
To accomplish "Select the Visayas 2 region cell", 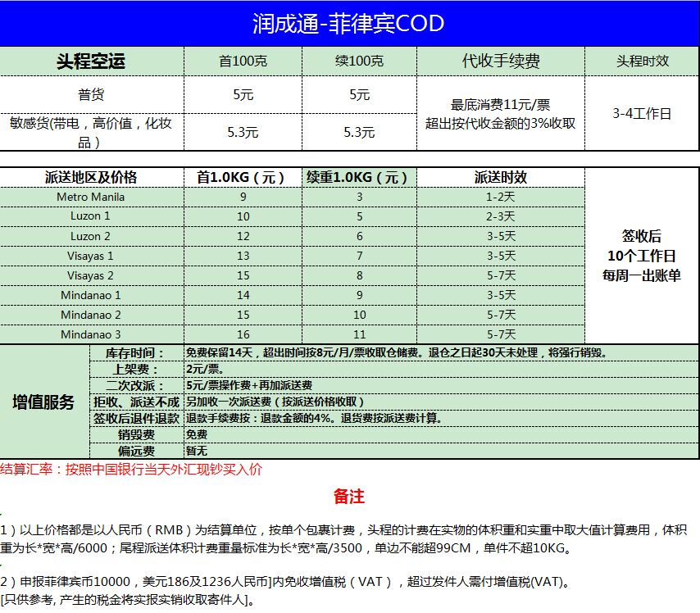I will click(91, 275).
